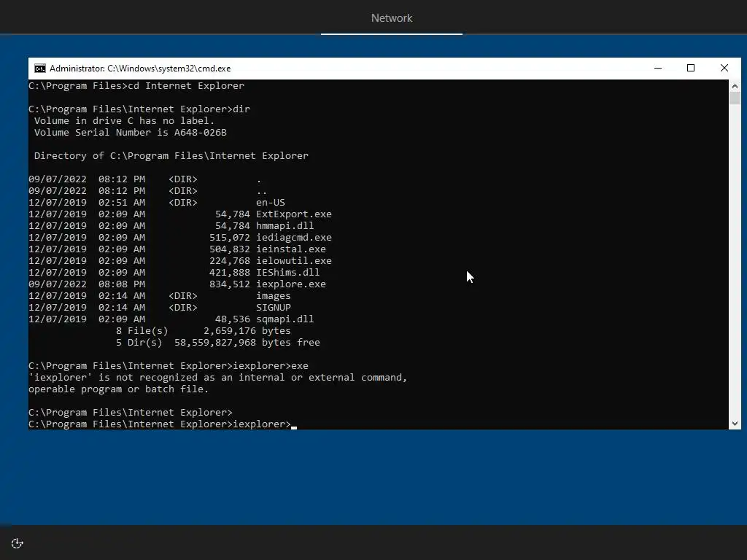The image size is (747, 560).
Task: Click the 'images' directory entry
Action: [274, 296]
